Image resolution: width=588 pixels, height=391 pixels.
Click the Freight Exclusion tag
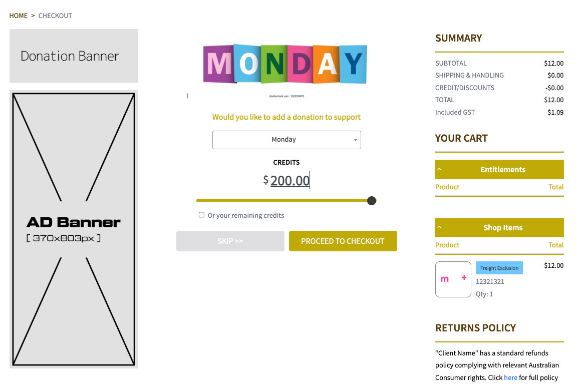(499, 268)
